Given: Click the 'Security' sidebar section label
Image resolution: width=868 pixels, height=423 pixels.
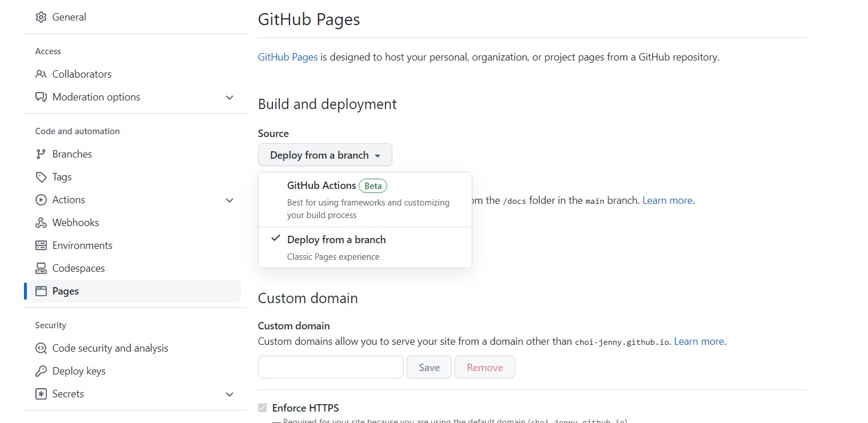Looking at the screenshot, I should click(51, 325).
